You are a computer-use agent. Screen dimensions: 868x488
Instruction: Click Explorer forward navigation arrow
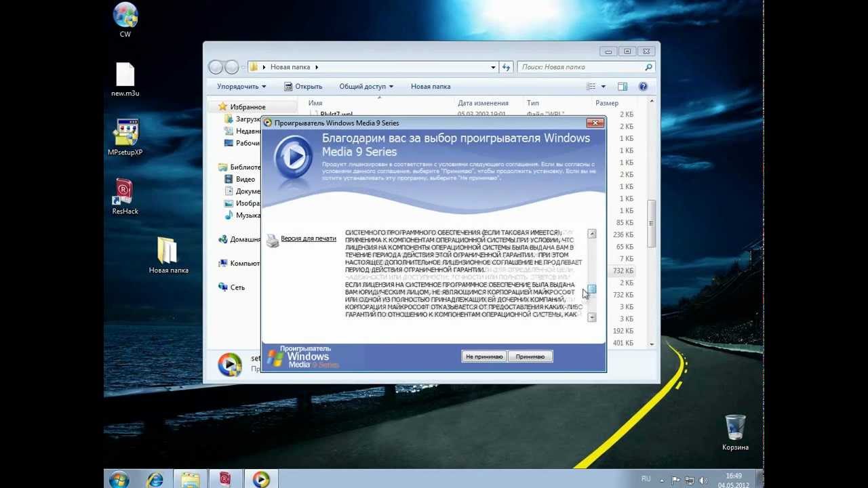231,66
